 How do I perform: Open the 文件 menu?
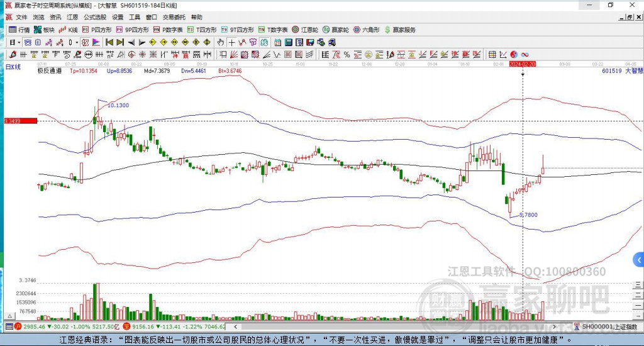(x=21, y=17)
